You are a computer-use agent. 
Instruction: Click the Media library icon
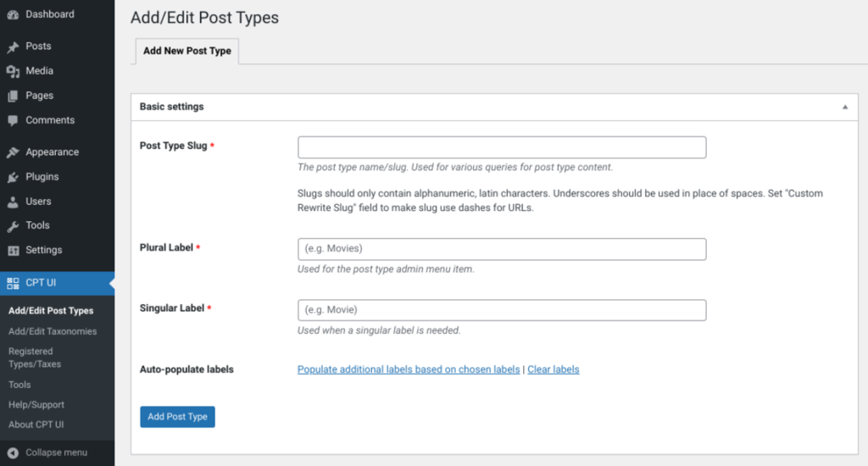click(x=13, y=71)
